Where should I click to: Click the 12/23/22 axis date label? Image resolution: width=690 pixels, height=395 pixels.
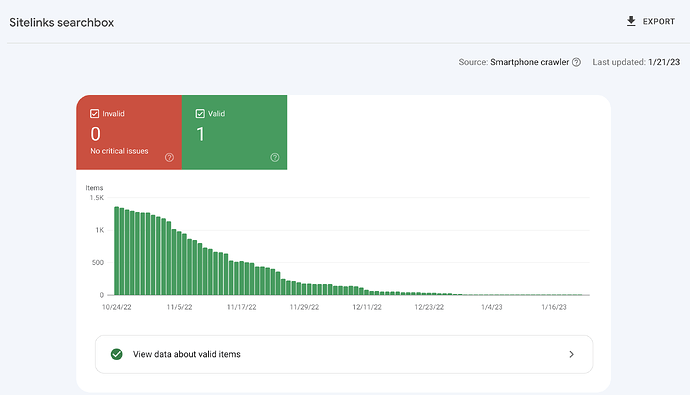(429, 307)
